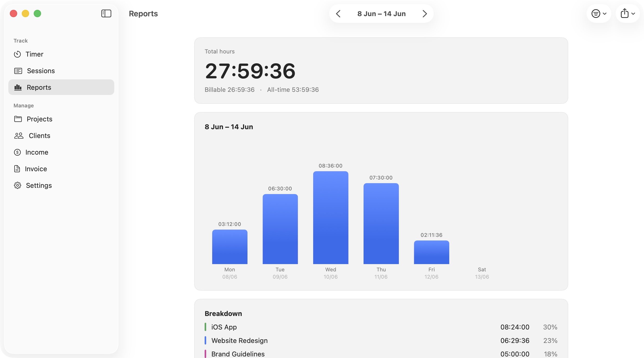Open Settings page
644x358 pixels.
click(x=61, y=185)
